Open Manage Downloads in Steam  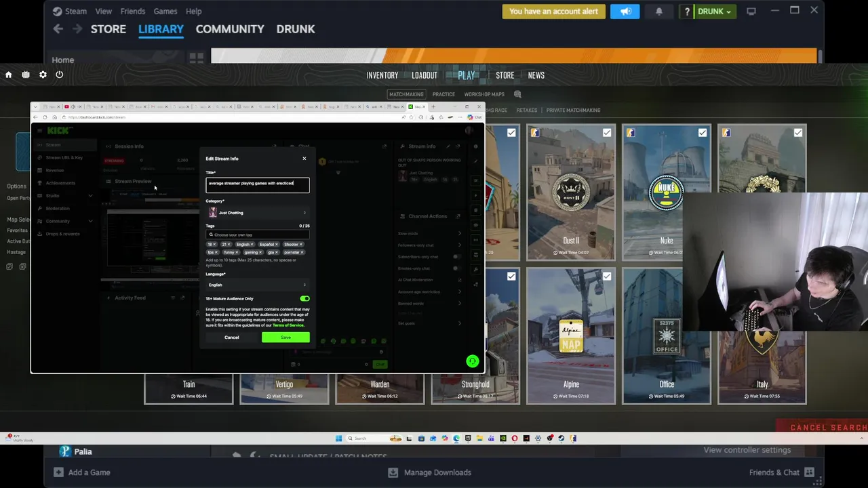[430, 472]
